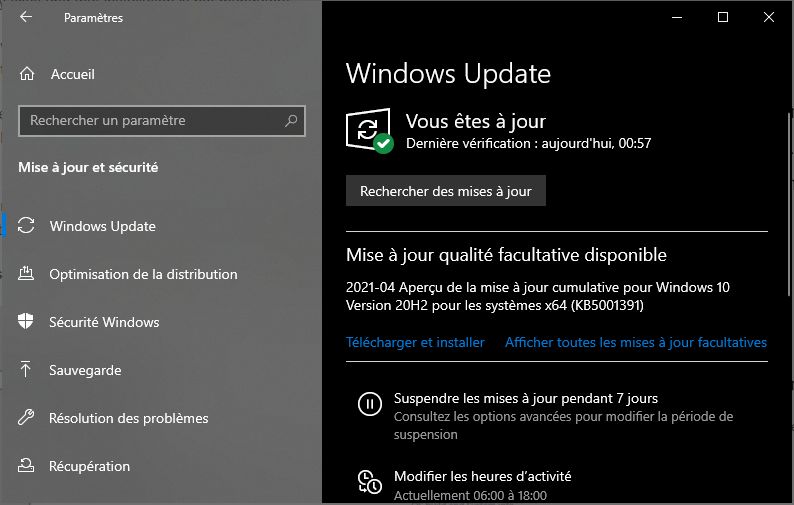Click the clock icon for activity hours
Screen dimensions: 794x505
click(370, 482)
